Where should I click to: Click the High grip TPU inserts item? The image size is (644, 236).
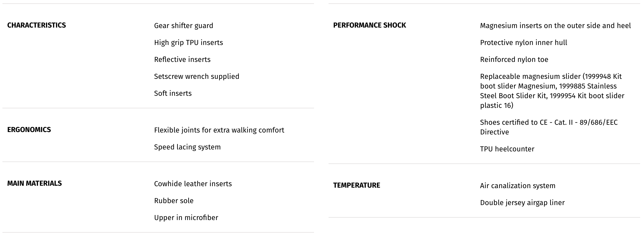pyautogui.click(x=188, y=43)
